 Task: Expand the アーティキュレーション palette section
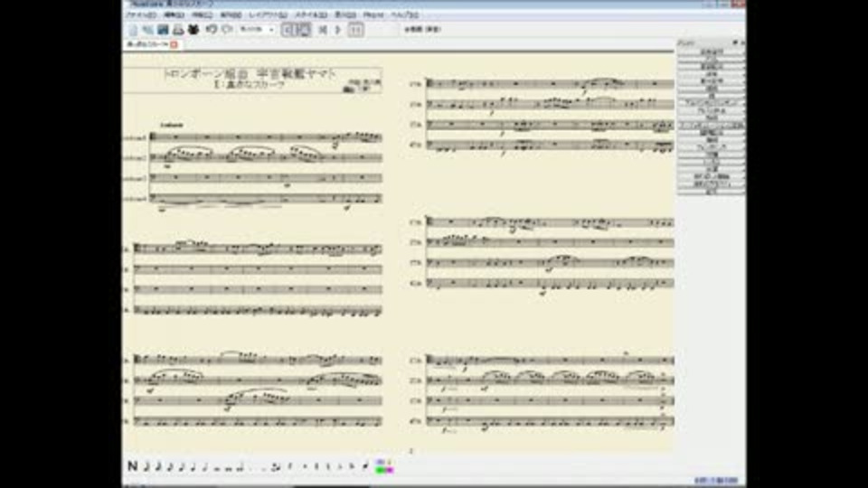click(x=712, y=125)
